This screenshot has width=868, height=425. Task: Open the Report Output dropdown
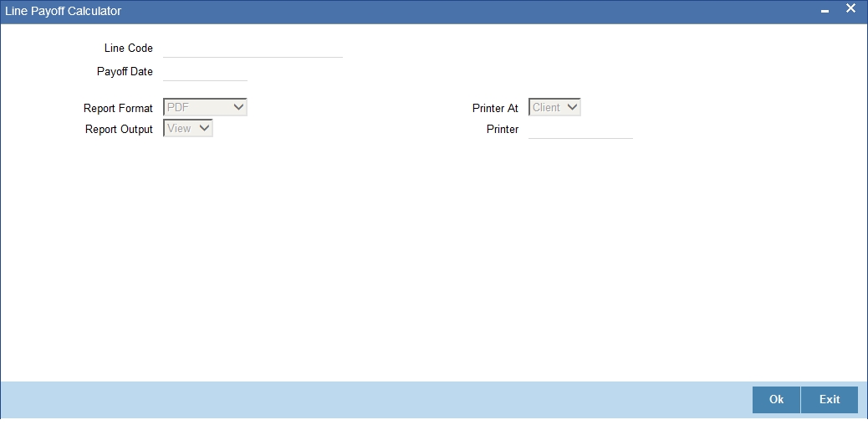click(188, 129)
